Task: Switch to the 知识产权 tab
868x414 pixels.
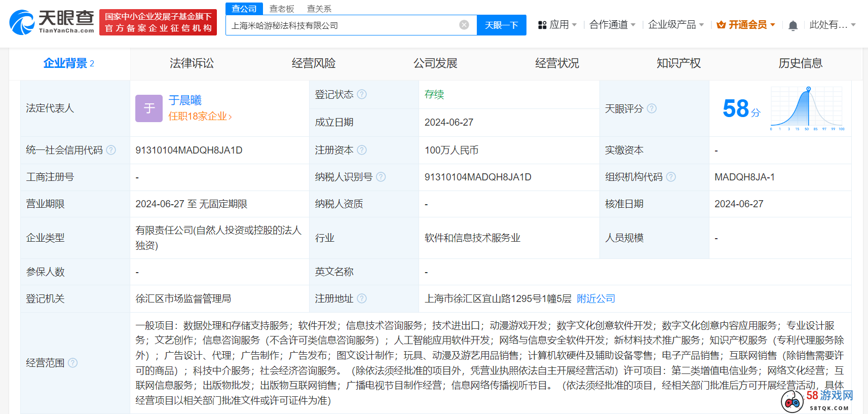Action: click(678, 63)
